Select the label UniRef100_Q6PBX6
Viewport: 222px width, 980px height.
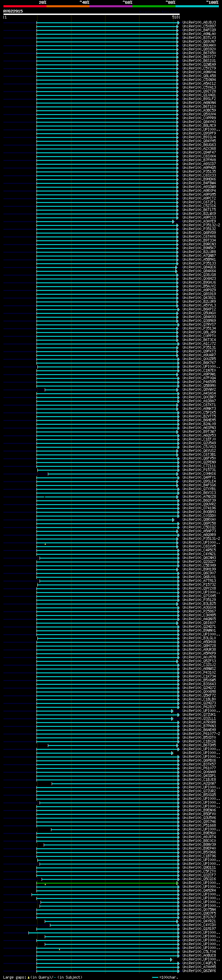[199, 761]
